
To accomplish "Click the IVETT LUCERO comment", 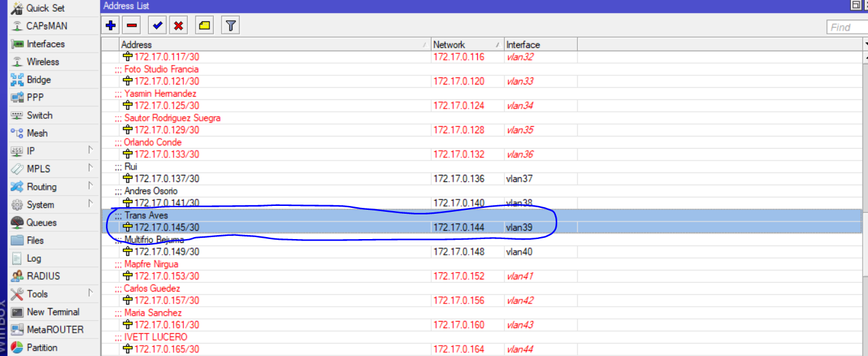I will click(155, 337).
